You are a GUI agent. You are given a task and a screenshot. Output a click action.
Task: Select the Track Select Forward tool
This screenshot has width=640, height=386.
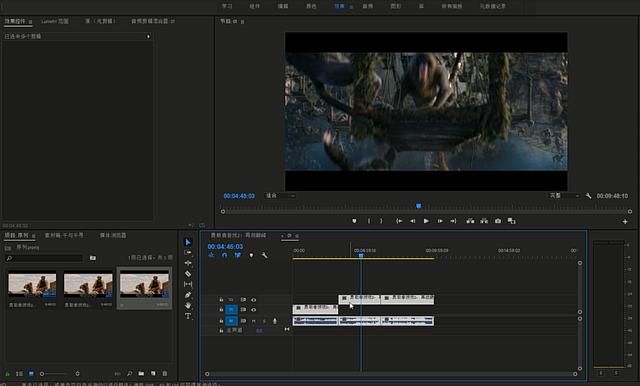point(188,253)
